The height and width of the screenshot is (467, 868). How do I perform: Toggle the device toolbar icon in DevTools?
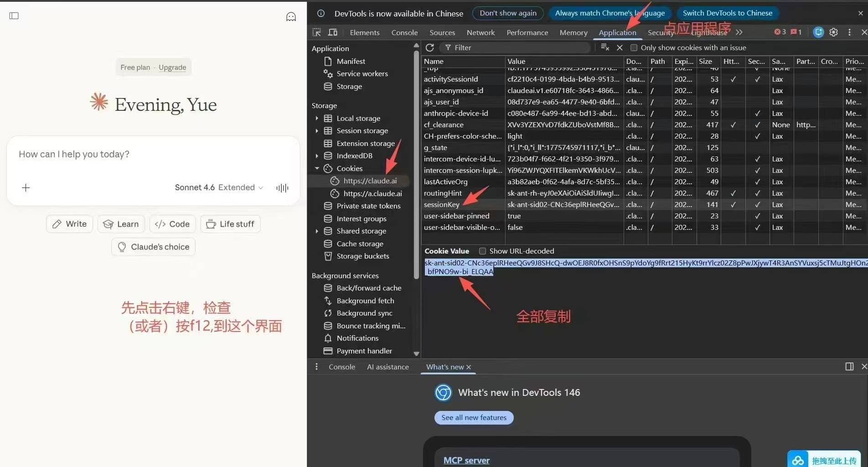333,32
